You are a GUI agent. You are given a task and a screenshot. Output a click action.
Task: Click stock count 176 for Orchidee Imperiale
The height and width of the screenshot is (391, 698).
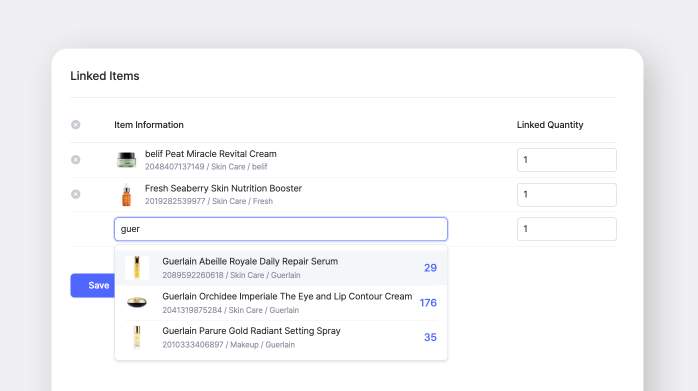point(428,303)
